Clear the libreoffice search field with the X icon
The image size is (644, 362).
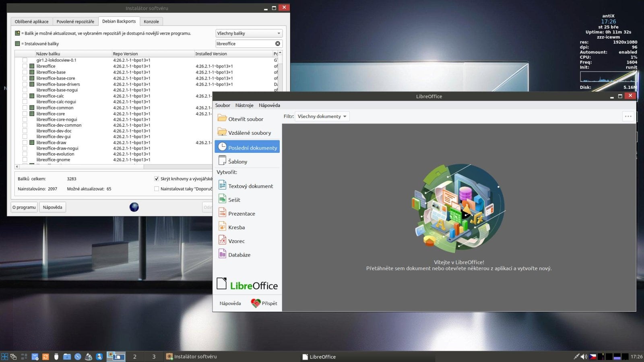click(278, 43)
